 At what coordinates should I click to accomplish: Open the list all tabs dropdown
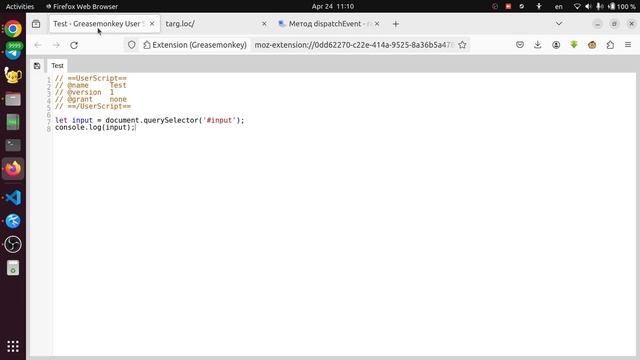(x=559, y=24)
